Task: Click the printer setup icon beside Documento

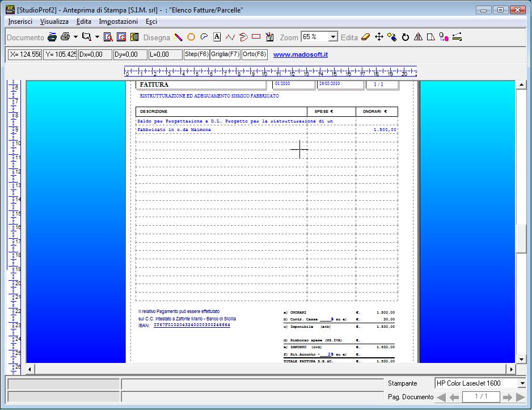Action: pyautogui.click(x=52, y=37)
